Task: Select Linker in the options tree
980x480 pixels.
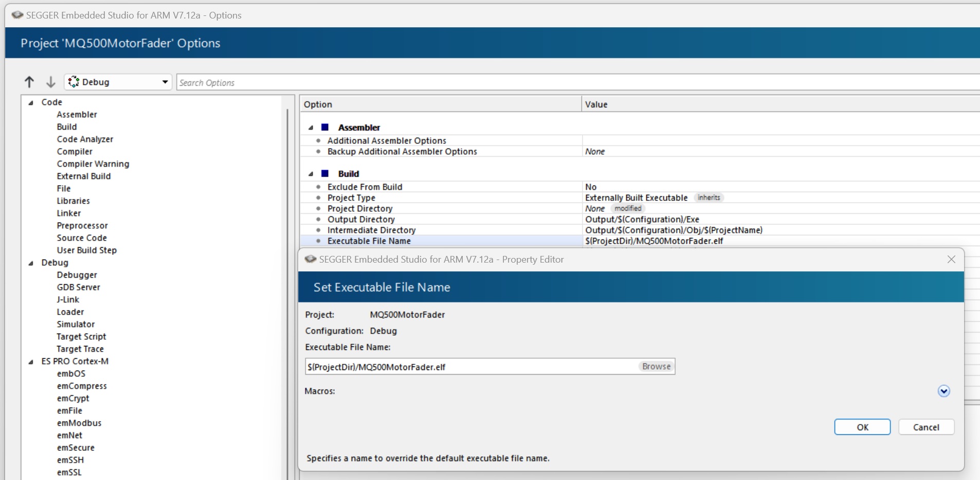Action: pyautogui.click(x=69, y=213)
